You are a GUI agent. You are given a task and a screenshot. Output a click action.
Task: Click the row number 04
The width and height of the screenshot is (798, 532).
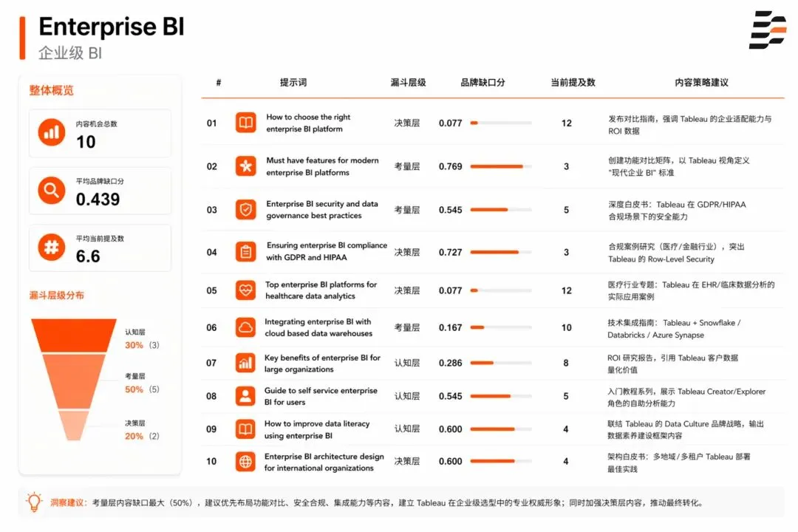tap(212, 252)
